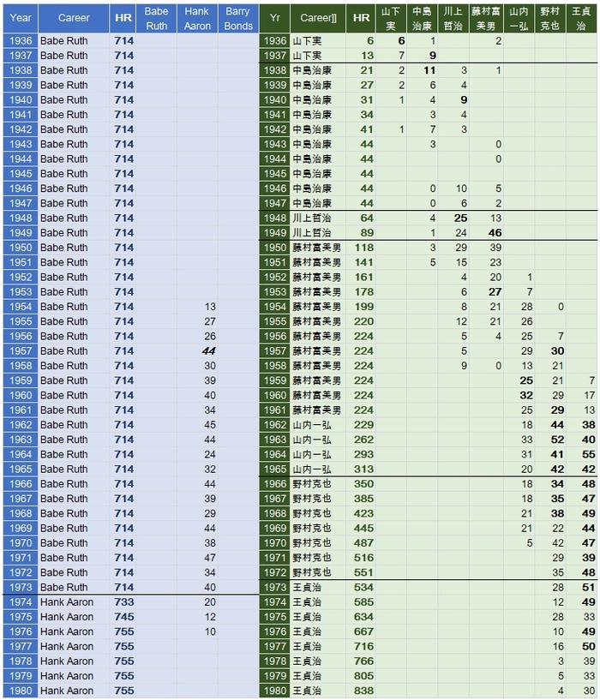Select the '川上哲治' column header

(453, 18)
